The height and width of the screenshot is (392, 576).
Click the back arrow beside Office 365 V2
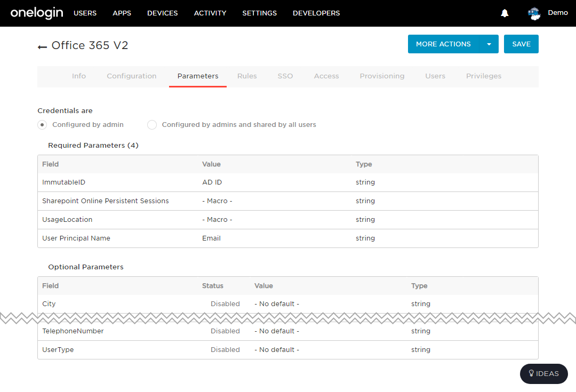click(42, 46)
